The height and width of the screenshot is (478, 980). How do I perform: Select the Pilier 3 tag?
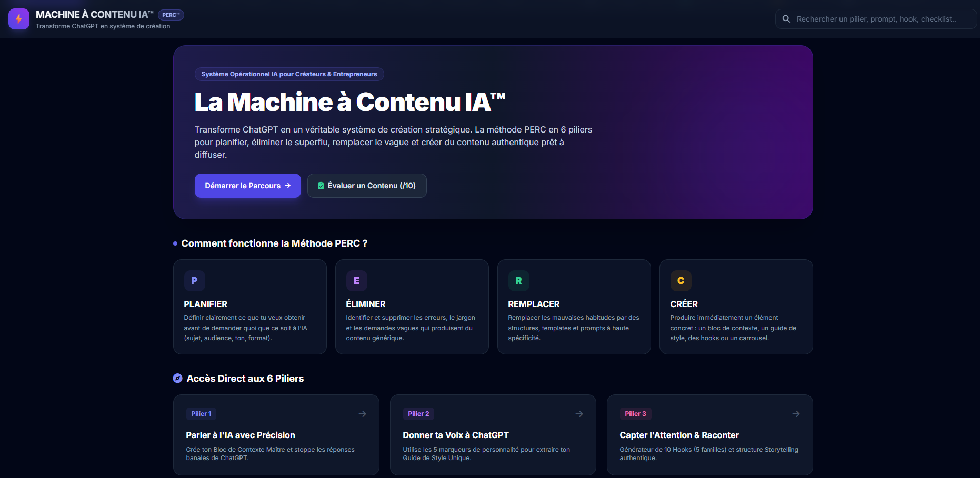[635, 414]
